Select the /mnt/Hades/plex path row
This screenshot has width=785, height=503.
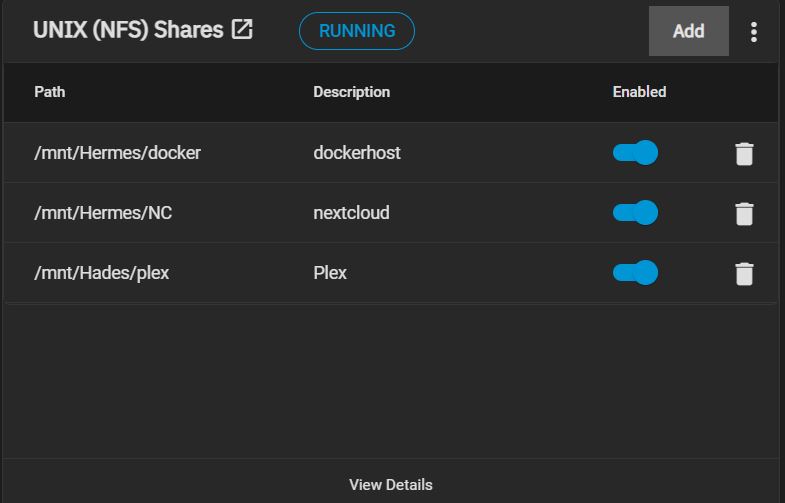[102, 273]
